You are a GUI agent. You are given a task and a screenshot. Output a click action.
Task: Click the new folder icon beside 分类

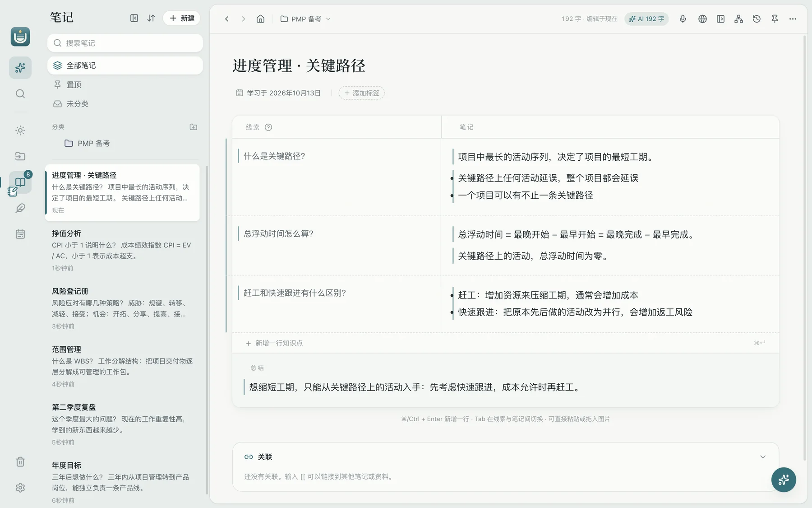[x=194, y=127]
